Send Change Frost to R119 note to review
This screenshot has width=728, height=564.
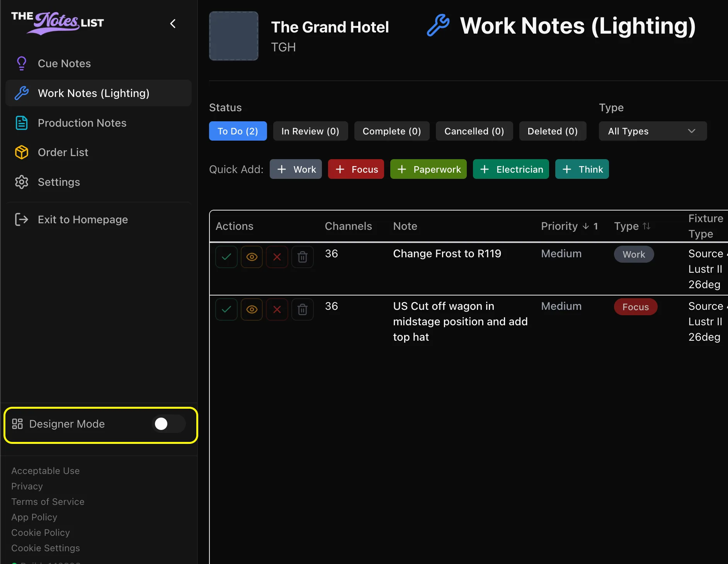(252, 257)
